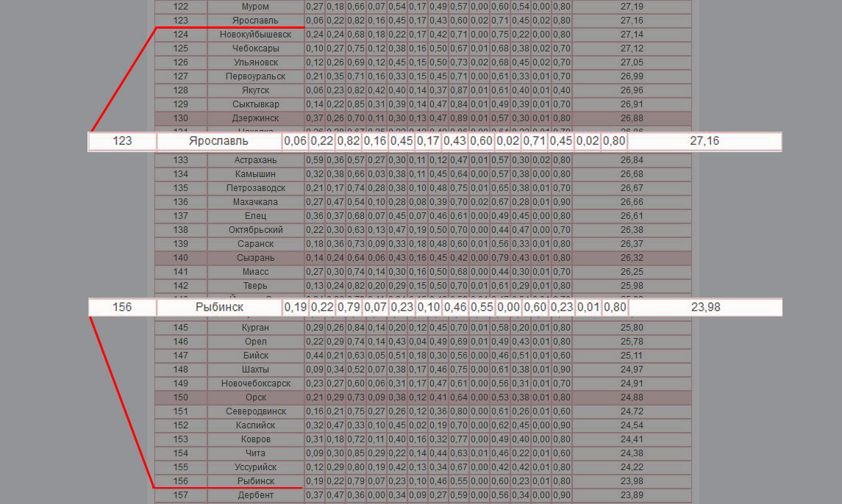842x504 pixels.
Task: Click 27,16 total in enlarged callout
Action: coord(704,141)
